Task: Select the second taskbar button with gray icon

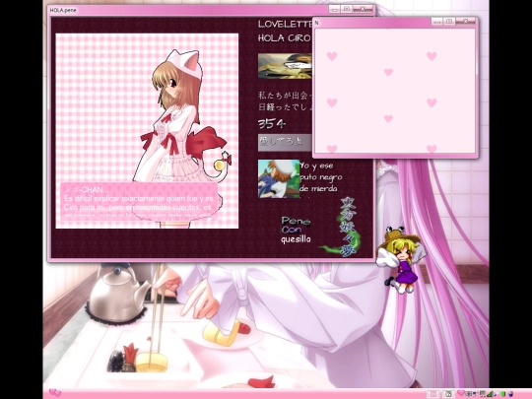Action: pyautogui.click(x=448, y=394)
